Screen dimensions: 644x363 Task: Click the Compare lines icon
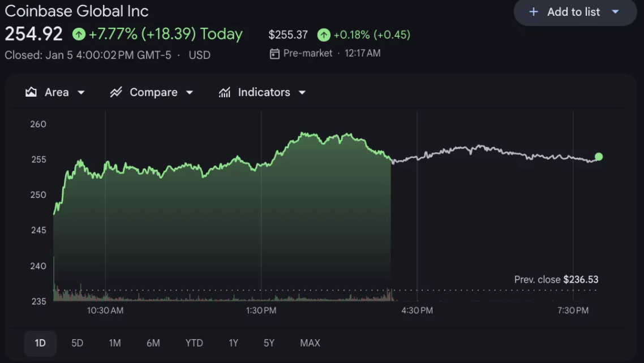click(116, 92)
